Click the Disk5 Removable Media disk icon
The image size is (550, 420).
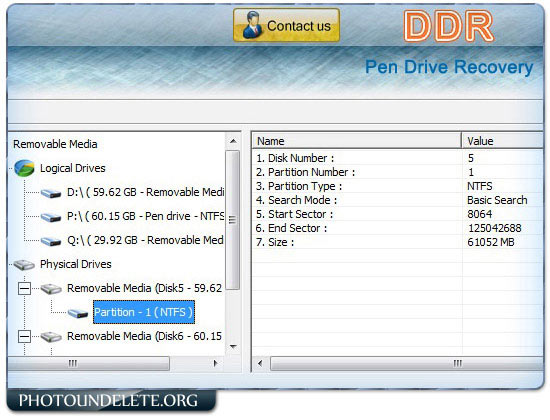coord(51,289)
